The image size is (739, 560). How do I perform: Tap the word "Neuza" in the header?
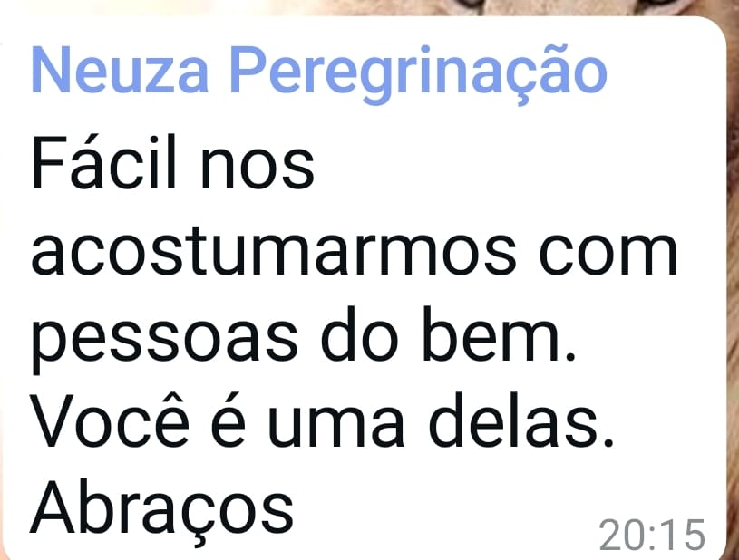click(x=120, y=70)
